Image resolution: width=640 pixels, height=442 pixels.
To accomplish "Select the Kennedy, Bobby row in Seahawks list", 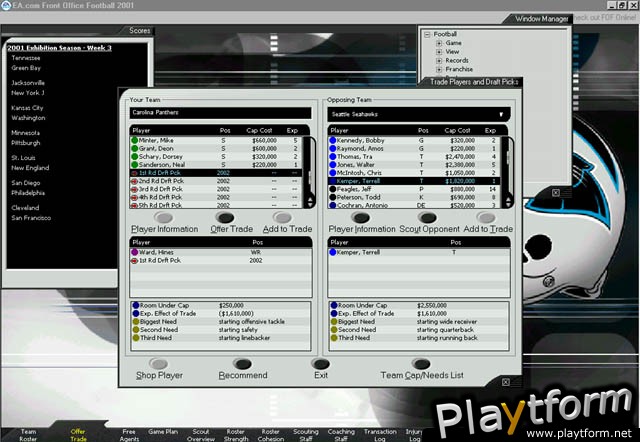I will point(415,140).
